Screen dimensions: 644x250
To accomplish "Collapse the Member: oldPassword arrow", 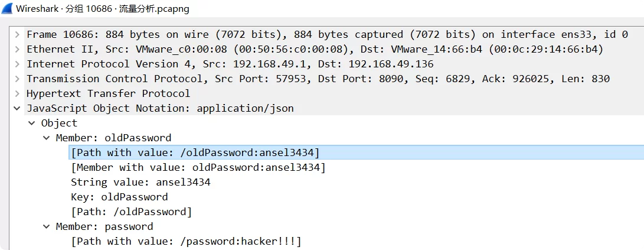I will coord(47,138).
